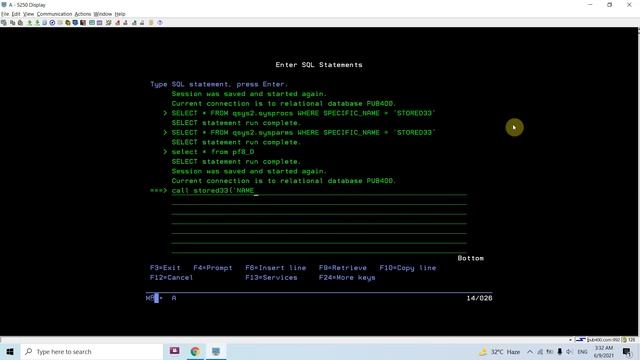The height and width of the screenshot is (360, 640).
Task: Click the first pinned app in taskbar
Action: pyautogui.click(x=175, y=351)
